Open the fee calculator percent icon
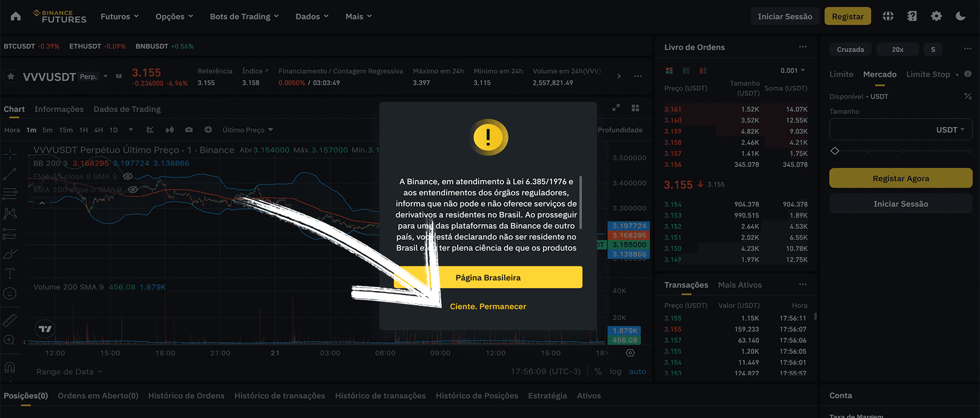 (x=967, y=96)
